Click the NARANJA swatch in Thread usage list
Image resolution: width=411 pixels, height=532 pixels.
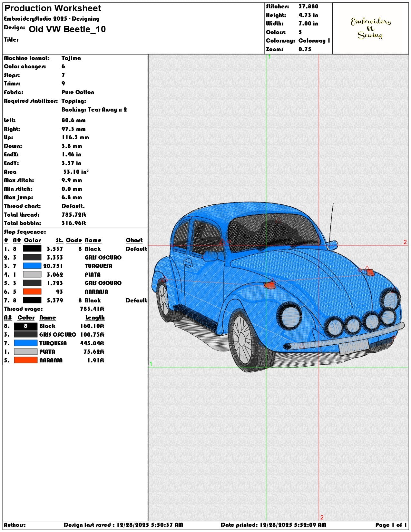tap(25, 360)
